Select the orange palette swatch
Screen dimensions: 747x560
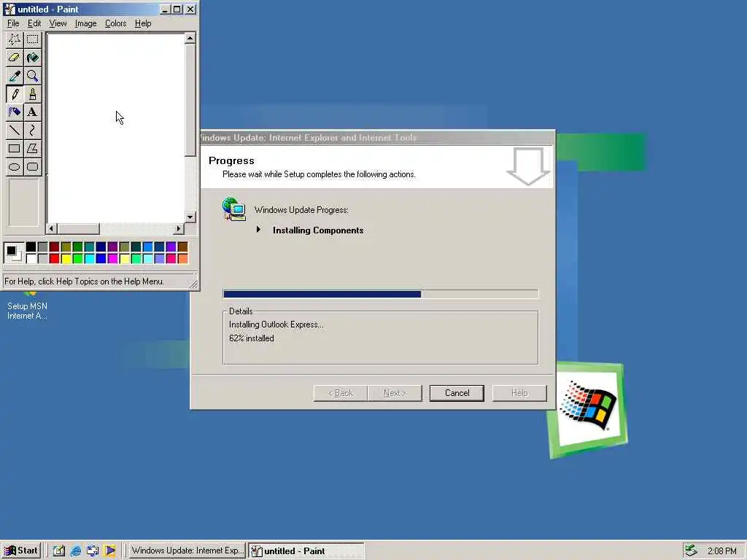point(182,259)
